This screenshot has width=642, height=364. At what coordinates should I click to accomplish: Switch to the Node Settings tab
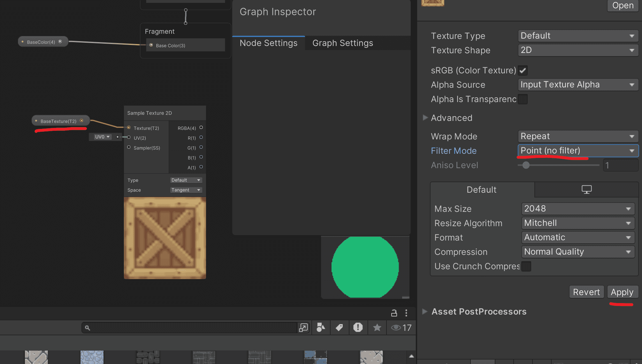click(x=268, y=43)
